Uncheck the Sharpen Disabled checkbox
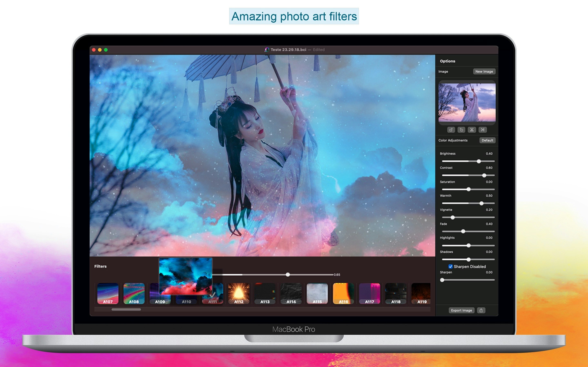The image size is (588, 367). [x=451, y=266]
